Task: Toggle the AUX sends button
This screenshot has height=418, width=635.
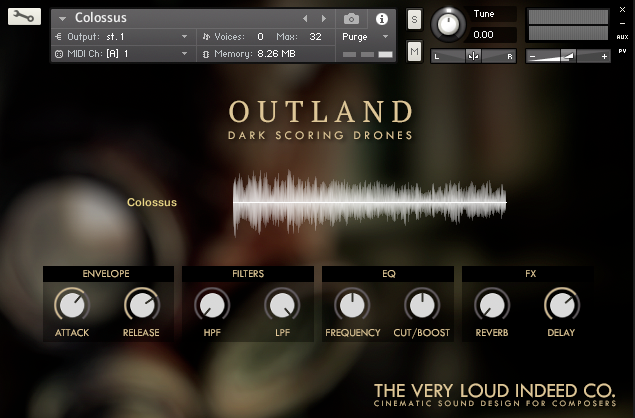Action: pyautogui.click(x=622, y=36)
